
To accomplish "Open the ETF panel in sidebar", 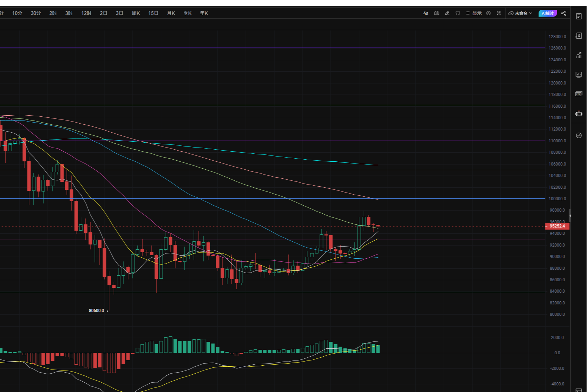I will pos(579,94).
